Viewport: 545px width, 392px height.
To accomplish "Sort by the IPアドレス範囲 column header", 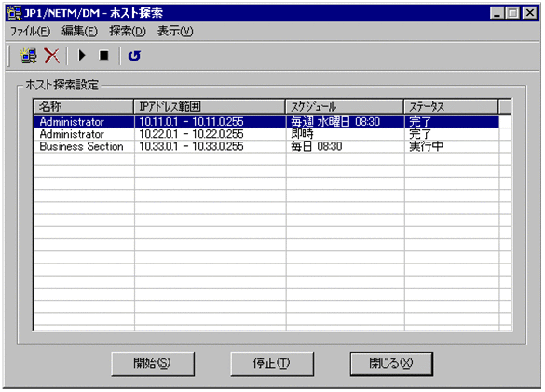I will [x=210, y=106].
